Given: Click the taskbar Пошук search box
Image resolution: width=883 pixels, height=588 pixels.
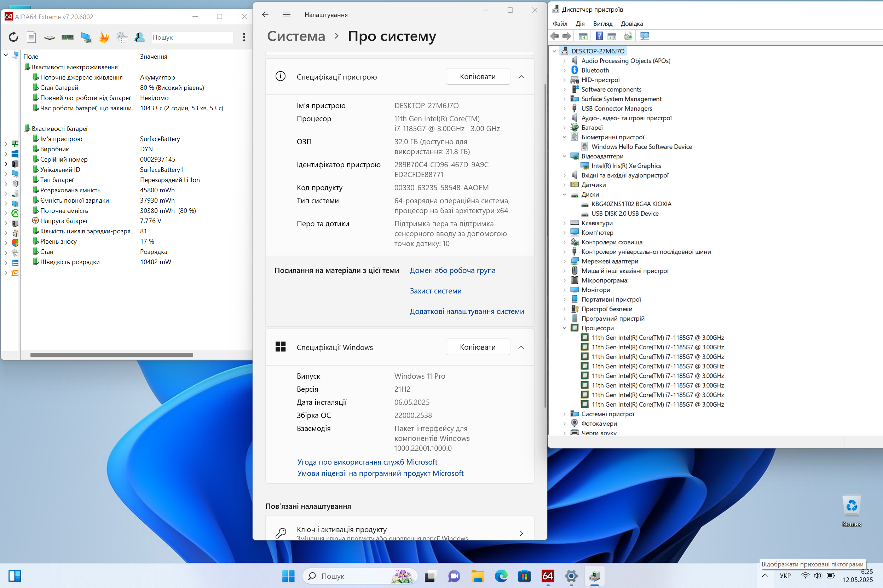Looking at the screenshot, I should coord(360,576).
